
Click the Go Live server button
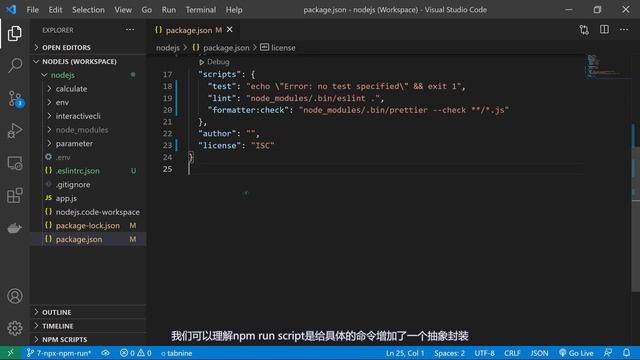[x=576, y=353]
